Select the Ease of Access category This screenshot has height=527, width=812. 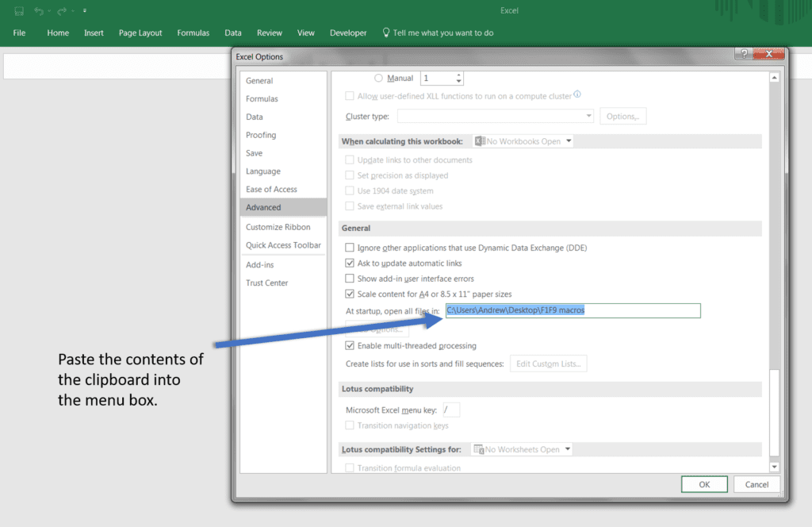coord(283,190)
